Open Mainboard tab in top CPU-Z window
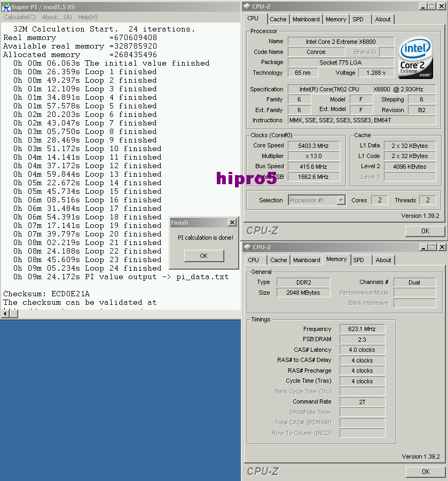448x481 pixels. [x=306, y=19]
